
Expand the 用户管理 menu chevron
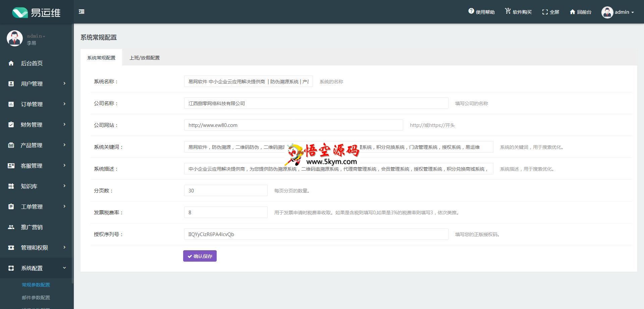click(64, 83)
